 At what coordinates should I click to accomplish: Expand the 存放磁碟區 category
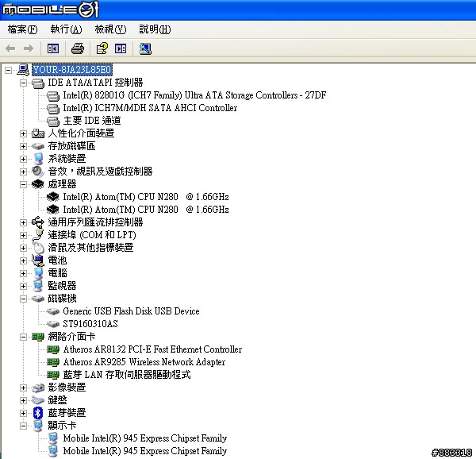[23, 146]
